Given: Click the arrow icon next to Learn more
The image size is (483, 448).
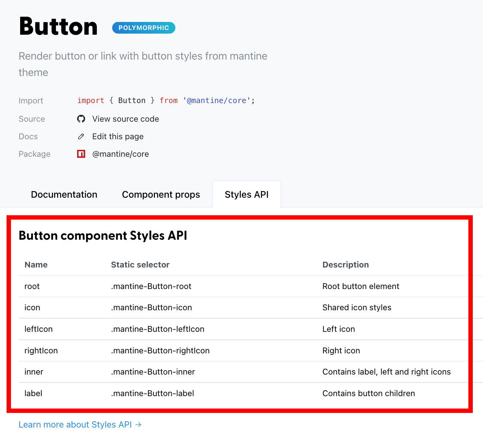Looking at the screenshot, I should pyautogui.click(x=138, y=425).
